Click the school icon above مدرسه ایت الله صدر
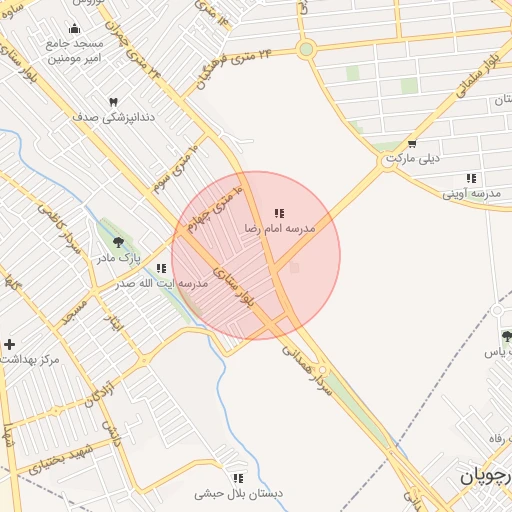512x512 pixels. tap(161, 268)
